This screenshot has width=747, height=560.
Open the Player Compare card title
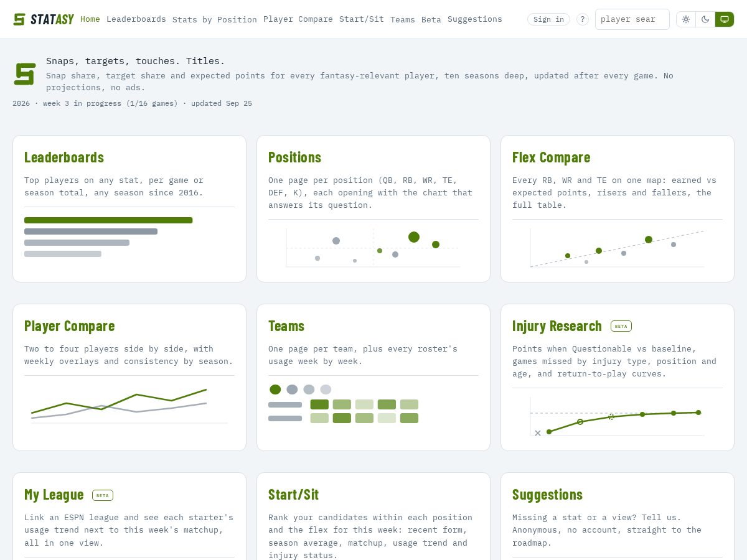coord(70,325)
